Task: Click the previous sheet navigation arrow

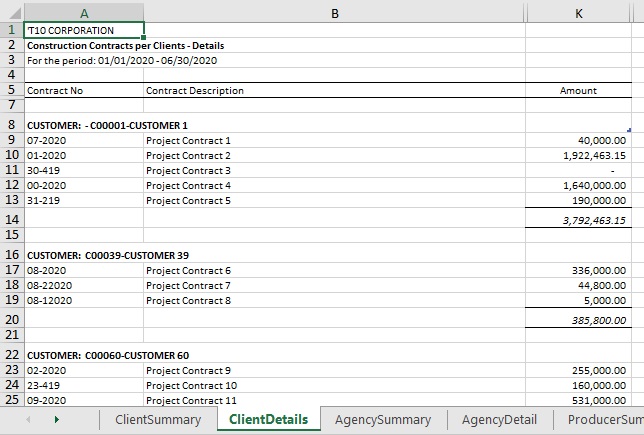Action: click(x=27, y=420)
